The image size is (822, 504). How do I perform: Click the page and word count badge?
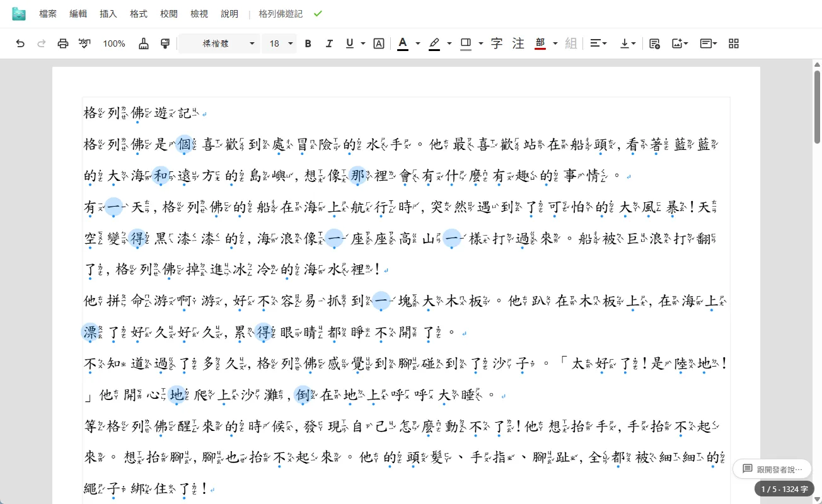pyautogui.click(x=784, y=489)
